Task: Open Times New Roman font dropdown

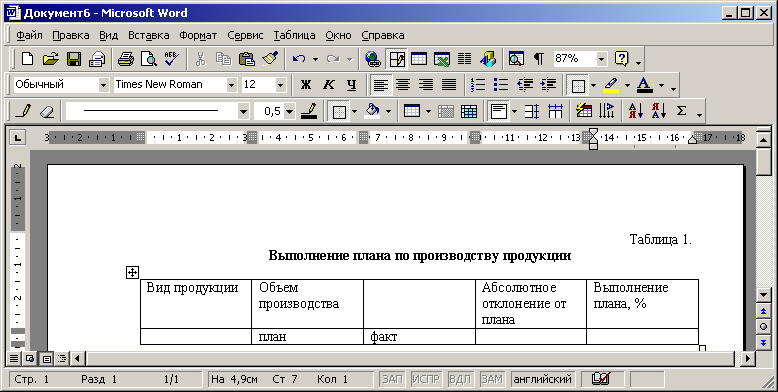Action: tap(231, 85)
